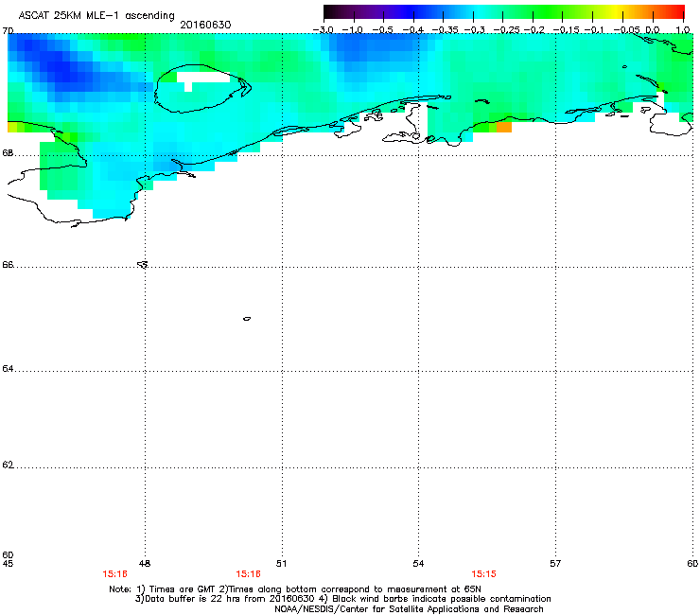The height and width of the screenshot is (615, 700).
Task: Click the 60 latitude label above 45
Action: tap(8, 555)
